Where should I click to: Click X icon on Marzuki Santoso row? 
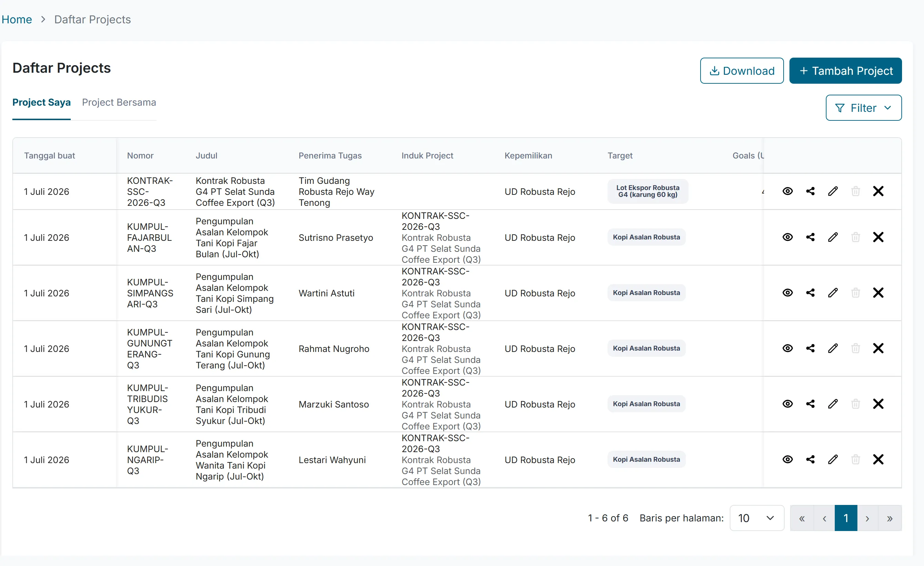click(x=878, y=404)
